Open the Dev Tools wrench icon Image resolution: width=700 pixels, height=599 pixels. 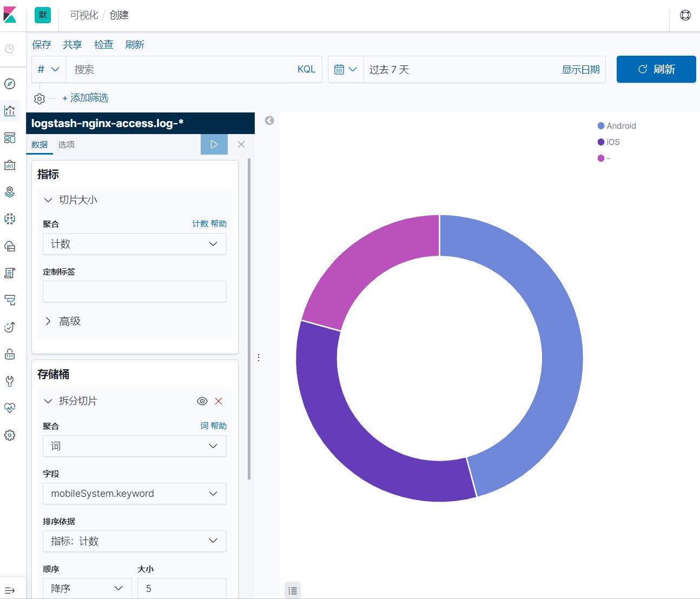pyautogui.click(x=10, y=381)
